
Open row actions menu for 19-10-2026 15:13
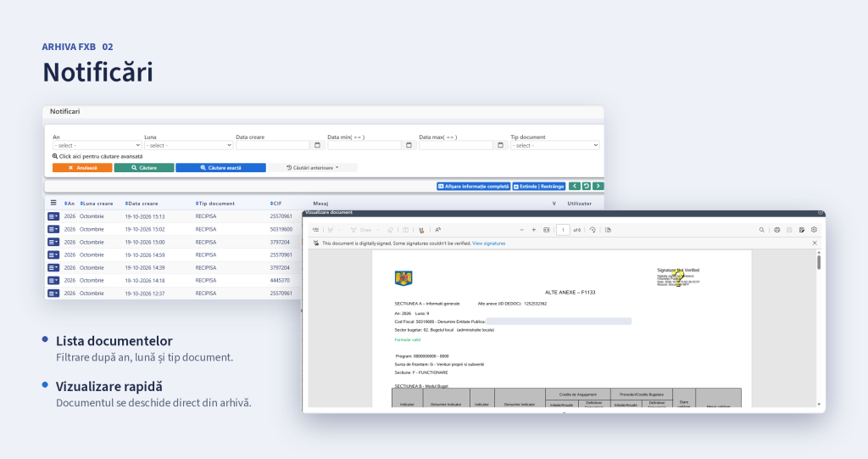pos(53,216)
